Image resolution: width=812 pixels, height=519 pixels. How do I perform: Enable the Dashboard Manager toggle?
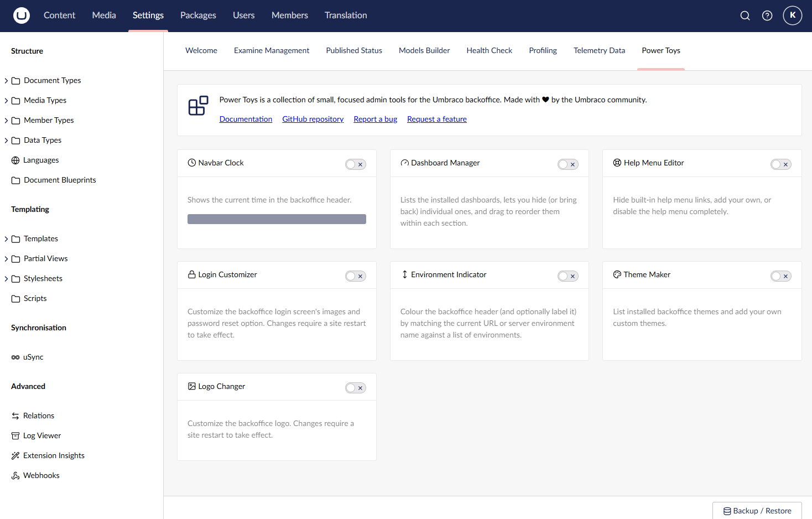(568, 164)
